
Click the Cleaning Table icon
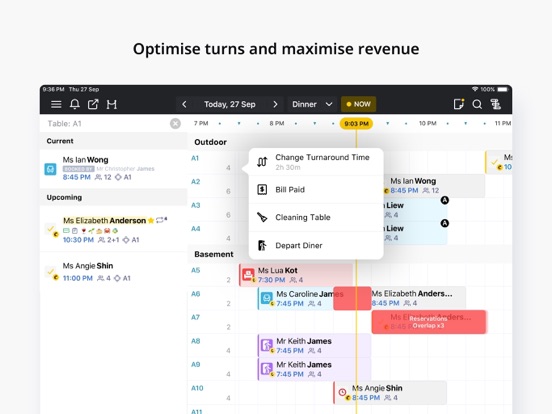coord(262,217)
